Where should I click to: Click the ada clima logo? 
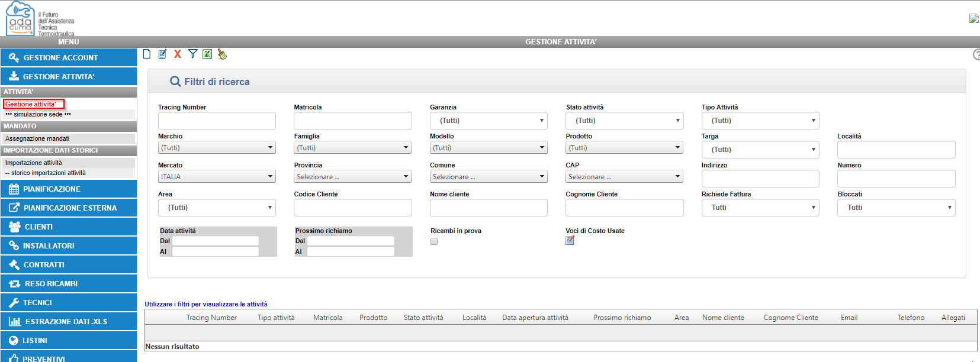click(x=20, y=18)
